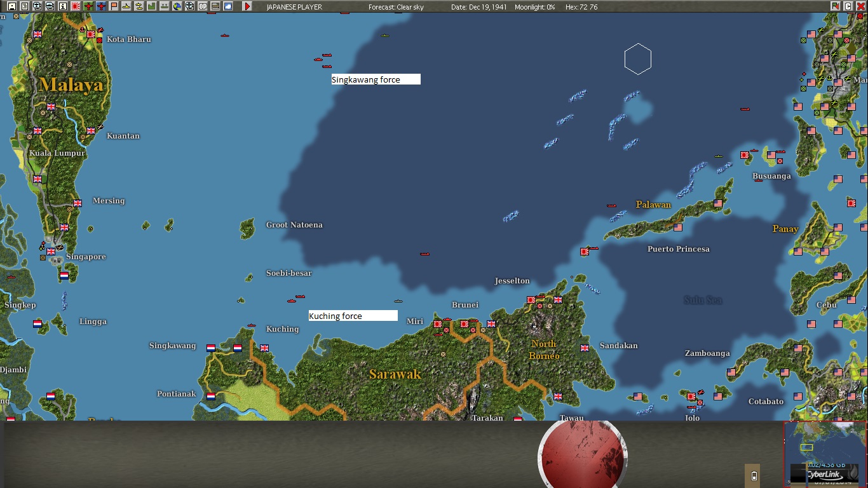The image size is (868, 488).
Task: Click the 'Cotabato' map label
Action: [766, 402]
